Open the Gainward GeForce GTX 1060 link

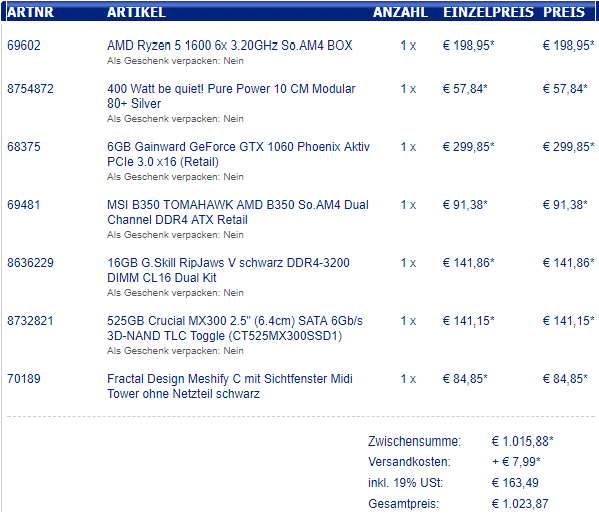238,154
